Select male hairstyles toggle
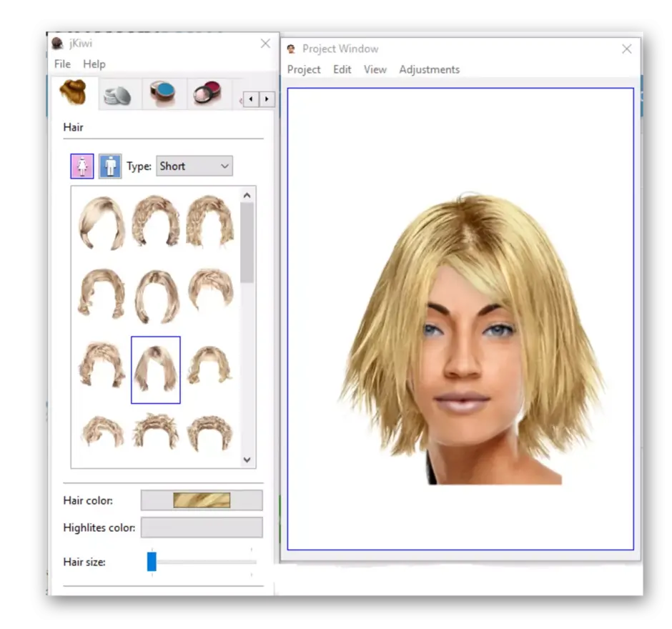The width and height of the screenshot is (672, 629). [x=110, y=167]
